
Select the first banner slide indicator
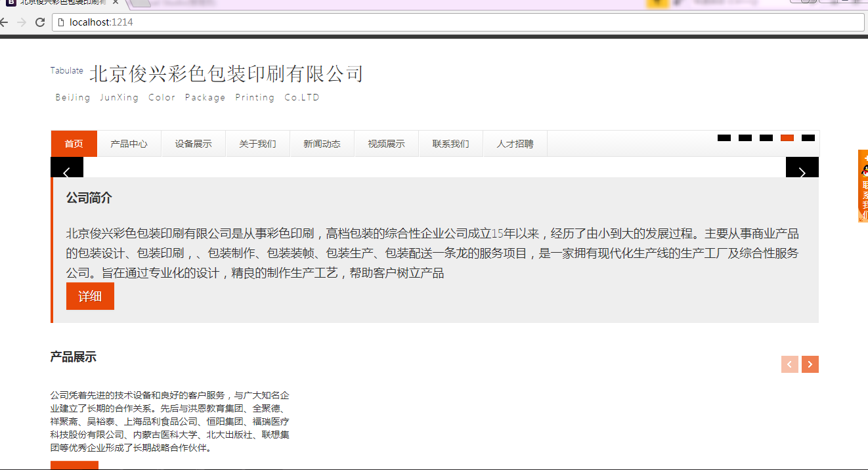(724, 138)
